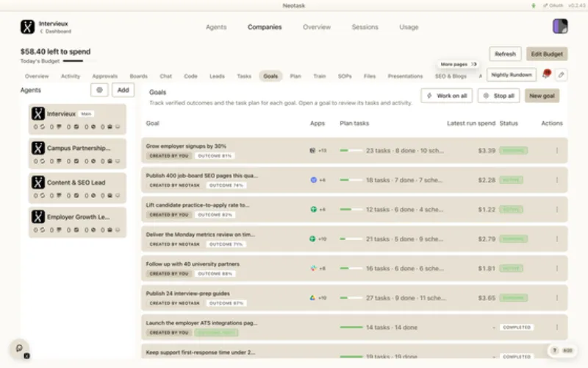Click the app icon in Monday metrics review row
Viewport: 588px width, 368px height.
click(x=312, y=238)
